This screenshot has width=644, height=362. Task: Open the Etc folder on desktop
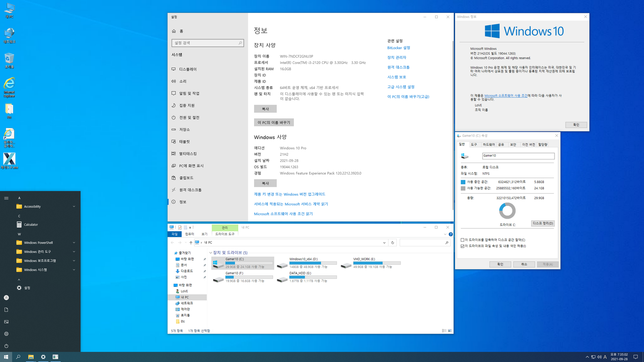tap(9, 111)
